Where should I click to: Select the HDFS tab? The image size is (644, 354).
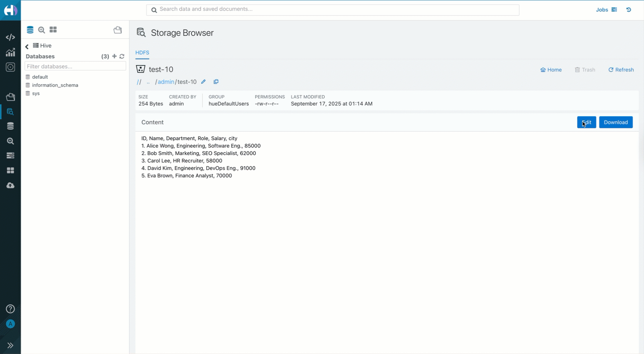(x=142, y=53)
